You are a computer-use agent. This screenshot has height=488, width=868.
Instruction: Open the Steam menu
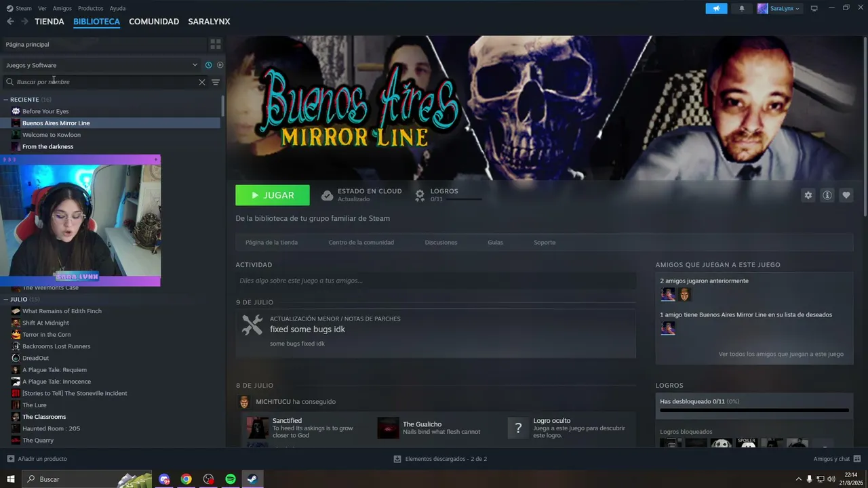(20, 8)
